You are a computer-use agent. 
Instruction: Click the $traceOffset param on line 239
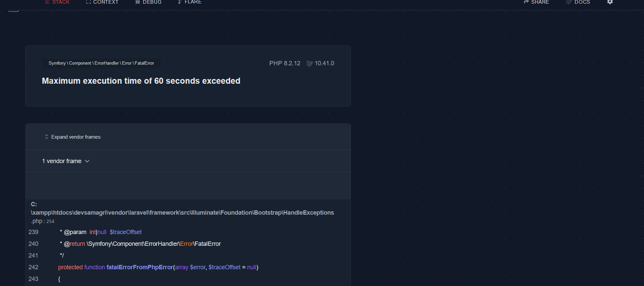126,232
